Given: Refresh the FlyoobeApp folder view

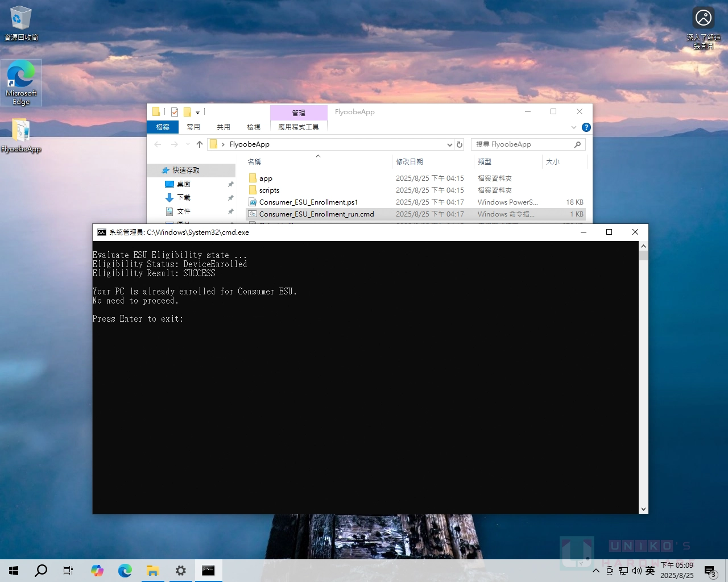Looking at the screenshot, I should pos(460,144).
